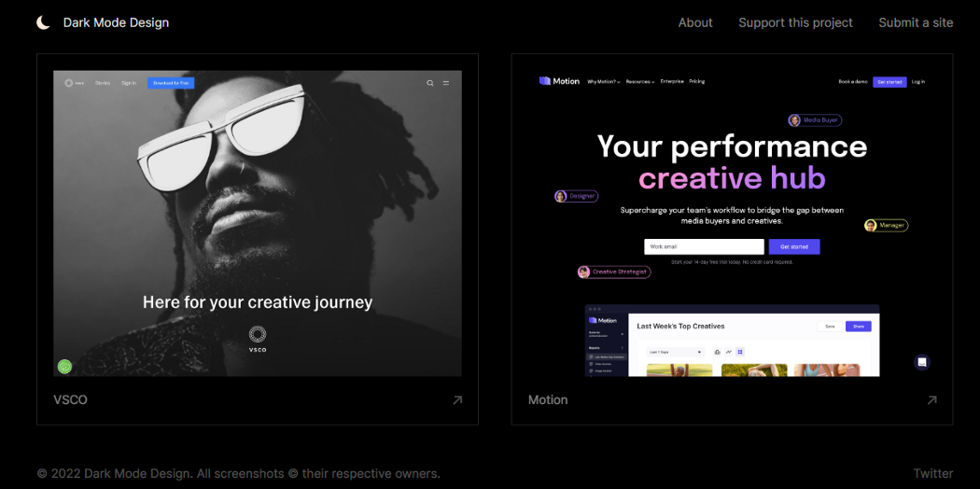This screenshot has width=980, height=489.
Task: Open the VSCO screenshot thumbnail
Action: [x=258, y=223]
